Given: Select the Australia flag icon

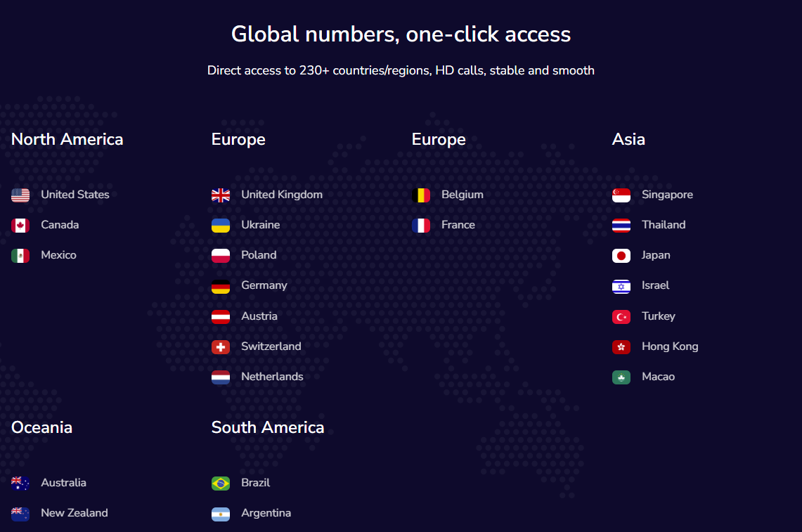Looking at the screenshot, I should pos(20,484).
